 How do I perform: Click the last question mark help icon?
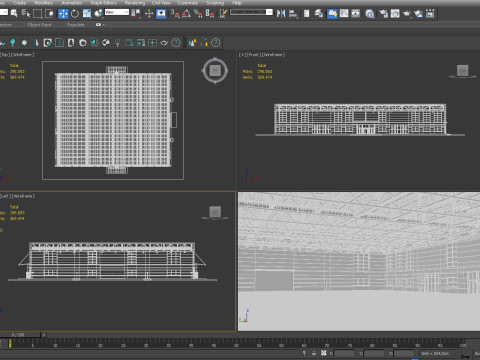tap(216, 43)
